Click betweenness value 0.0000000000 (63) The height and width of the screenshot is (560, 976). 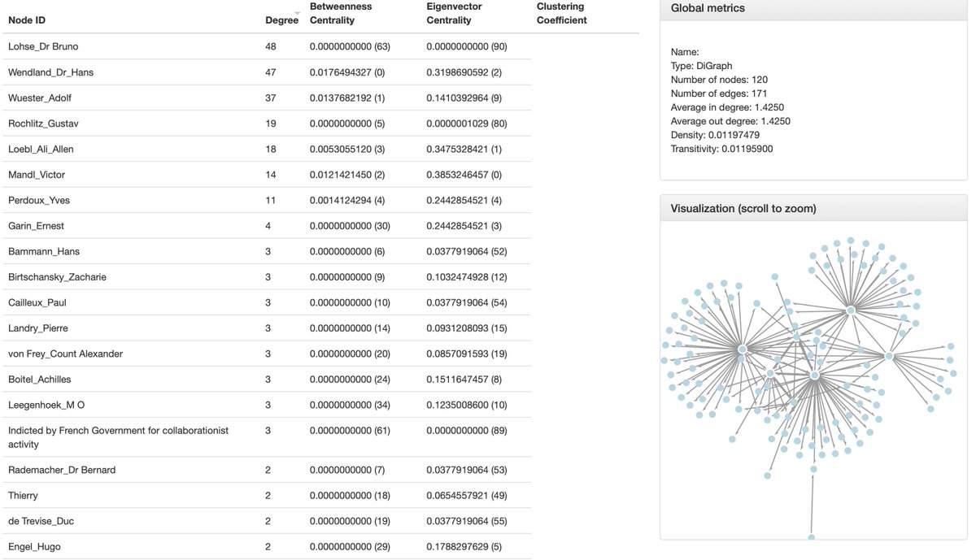pos(351,47)
